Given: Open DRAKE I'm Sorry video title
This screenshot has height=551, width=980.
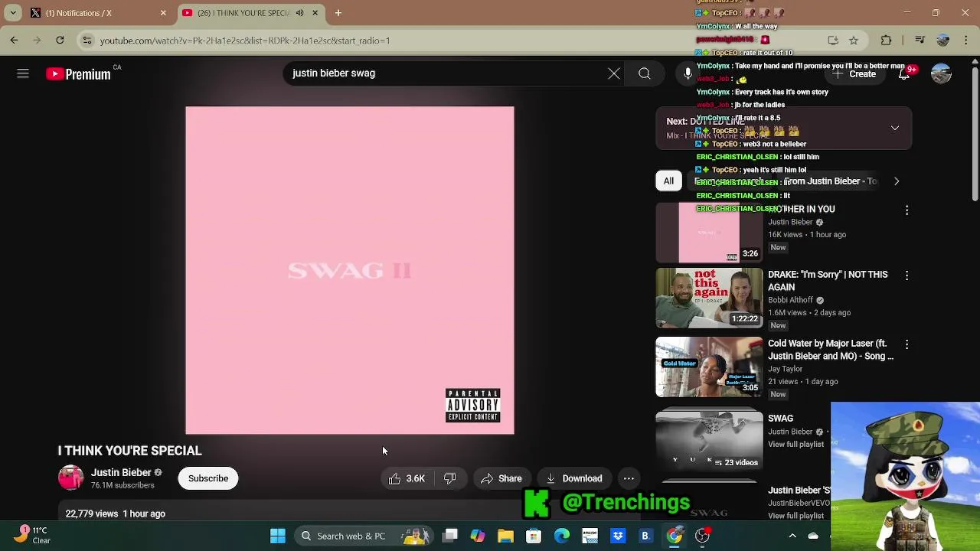Looking at the screenshot, I should click(x=828, y=281).
